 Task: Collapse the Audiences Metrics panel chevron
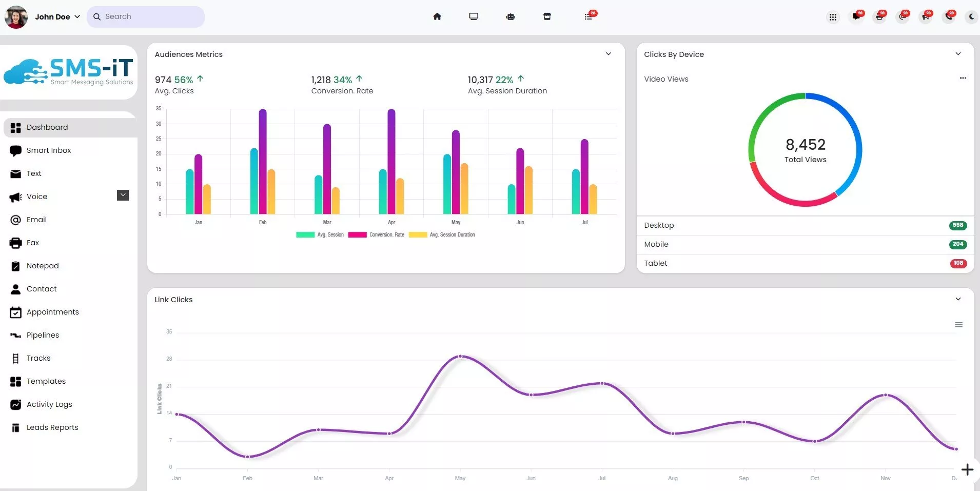609,54
